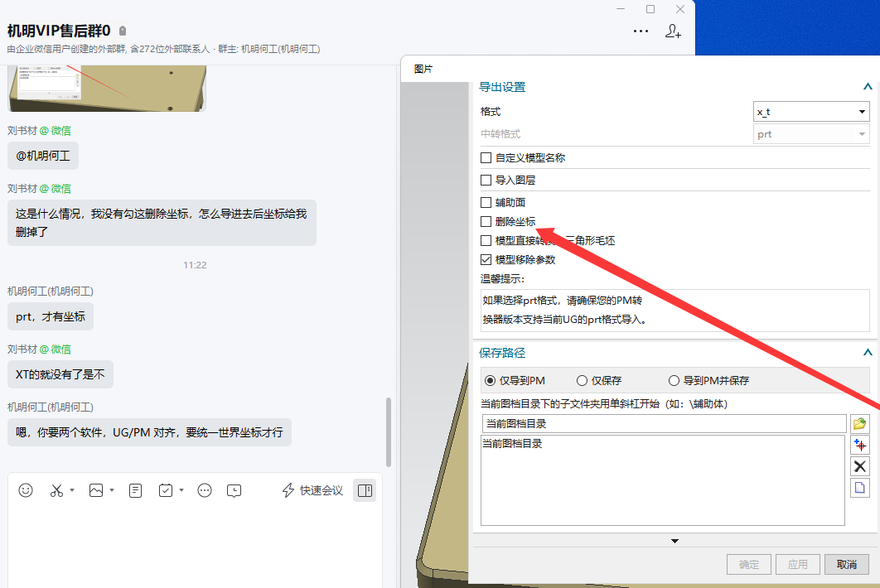Click the 确定 button

(x=749, y=565)
